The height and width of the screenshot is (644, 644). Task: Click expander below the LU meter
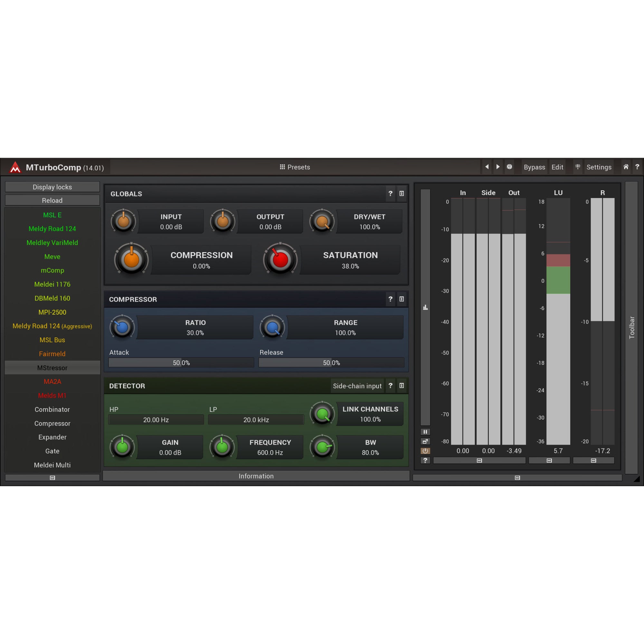click(x=549, y=460)
